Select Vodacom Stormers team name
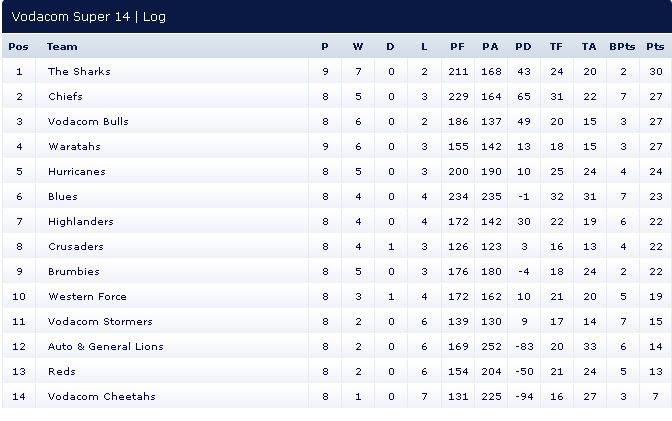The image size is (672, 421). coord(100,322)
